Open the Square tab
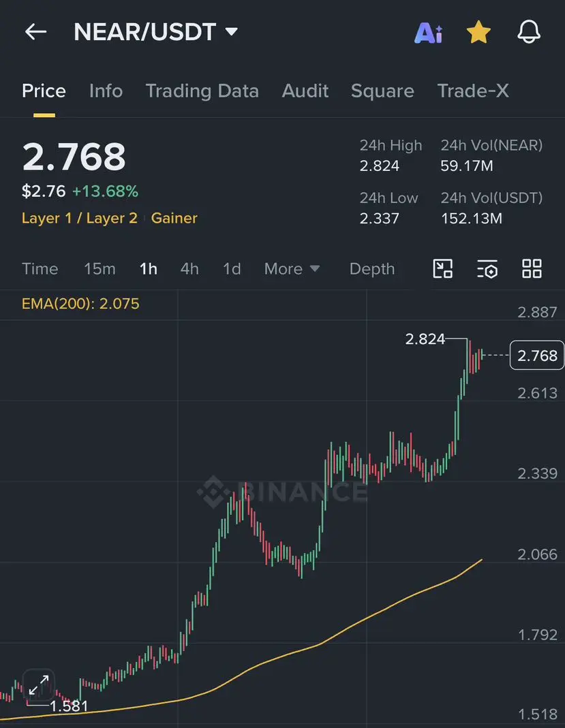Viewport: 565px width, 728px height. click(382, 91)
